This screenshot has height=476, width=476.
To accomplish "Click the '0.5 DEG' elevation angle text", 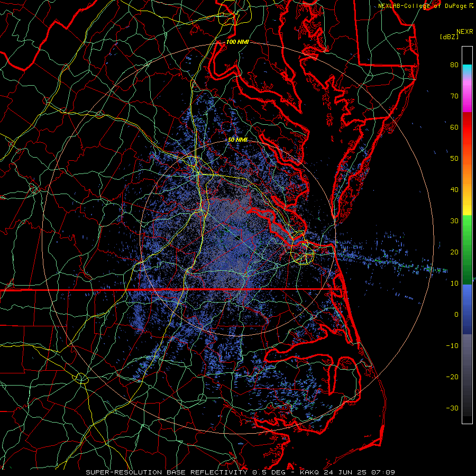I will click(x=268, y=472).
